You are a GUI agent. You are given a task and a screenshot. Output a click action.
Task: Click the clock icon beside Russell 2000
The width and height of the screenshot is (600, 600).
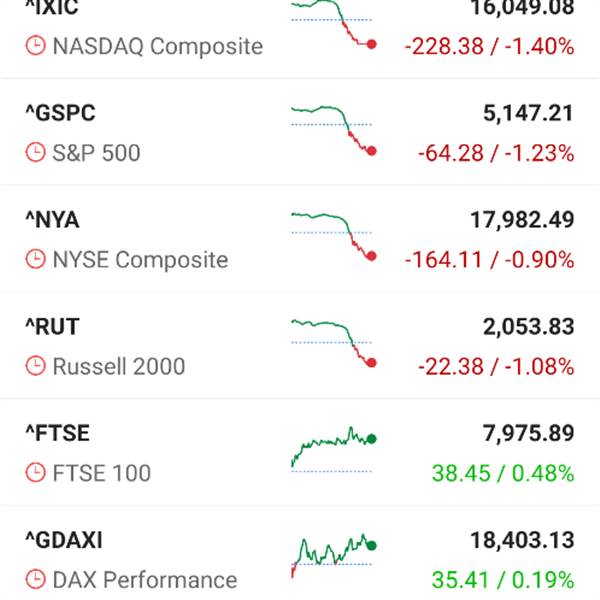(36, 366)
